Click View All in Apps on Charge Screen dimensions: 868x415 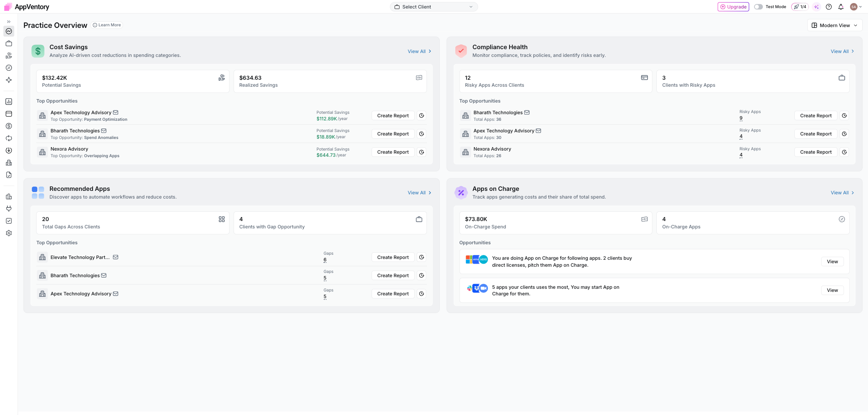[842, 192]
